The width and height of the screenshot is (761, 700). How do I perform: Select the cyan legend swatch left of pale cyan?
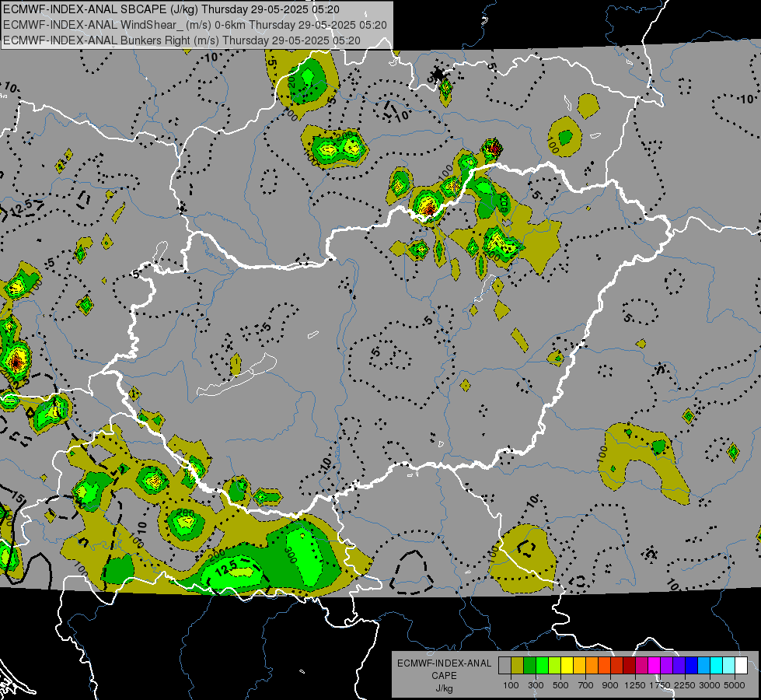point(716,666)
